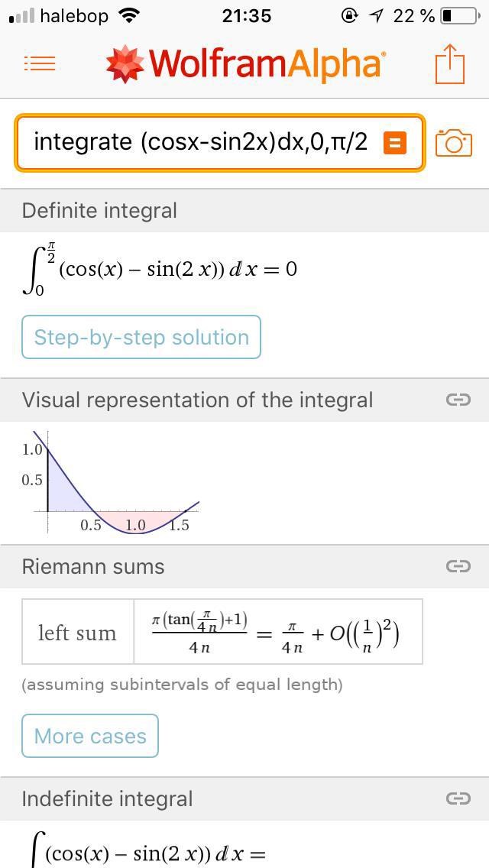
Task: Tap link icon beside Indefinite integral
Action: pos(458,798)
